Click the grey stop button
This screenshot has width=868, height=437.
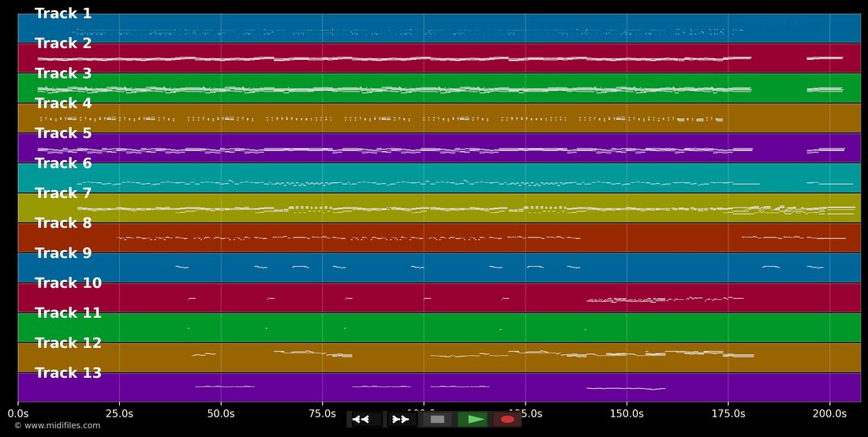437,420
